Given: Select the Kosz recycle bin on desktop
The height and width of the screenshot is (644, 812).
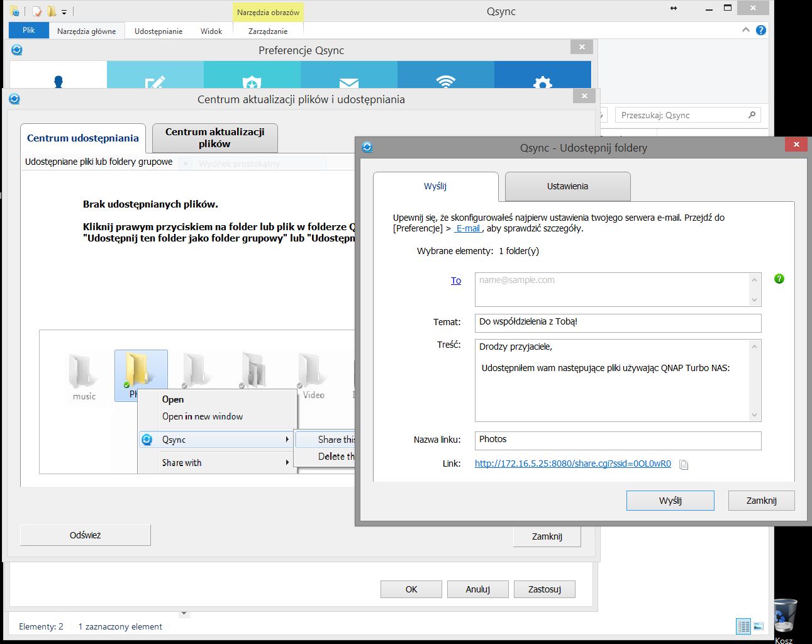Looking at the screenshot, I should pos(784,620).
